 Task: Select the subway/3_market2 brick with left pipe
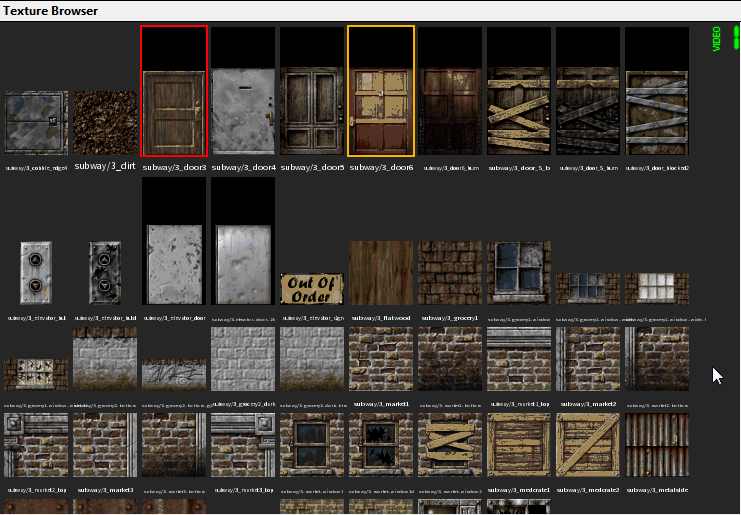[x=588, y=359]
